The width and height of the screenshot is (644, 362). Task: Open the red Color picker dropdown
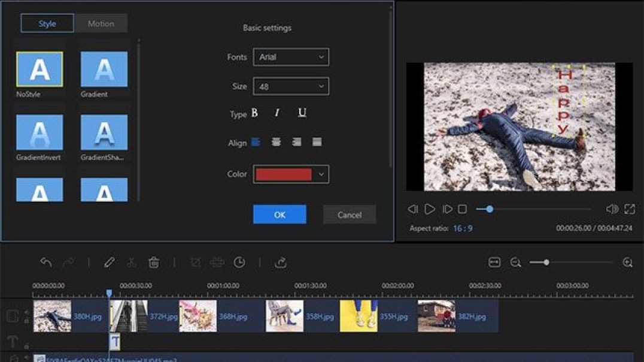tap(291, 174)
